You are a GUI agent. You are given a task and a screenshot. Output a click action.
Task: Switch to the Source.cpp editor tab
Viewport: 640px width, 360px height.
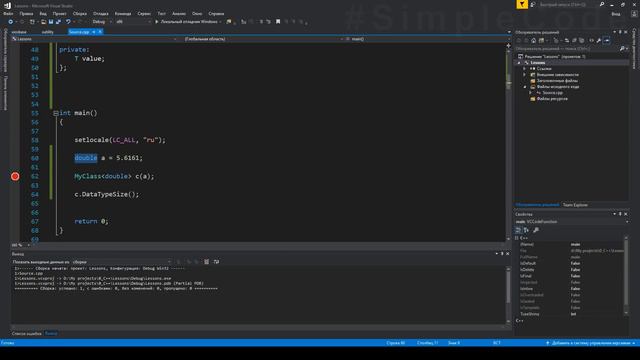79,32
